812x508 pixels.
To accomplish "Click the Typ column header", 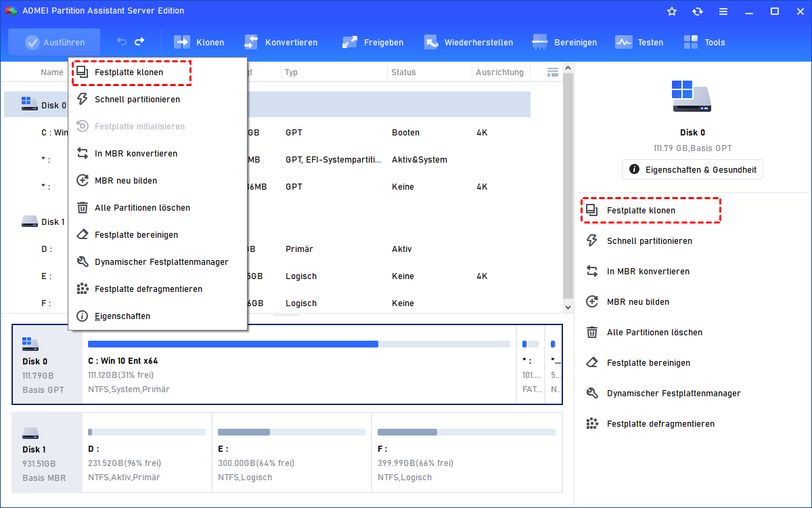I will (x=291, y=72).
